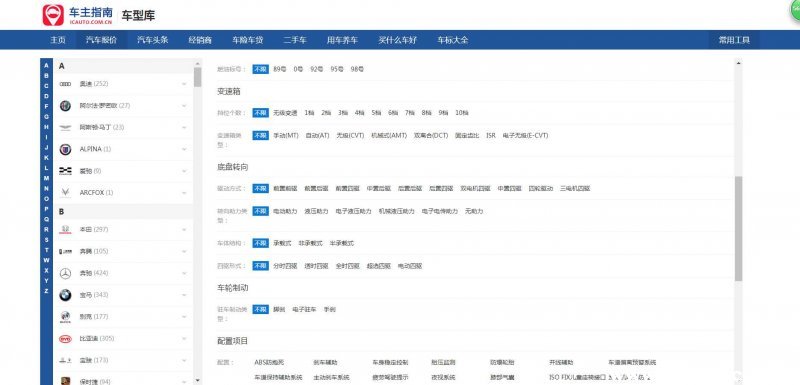Select the ARCFOX brand logo
Screen dimensions: 800x385
(65, 192)
